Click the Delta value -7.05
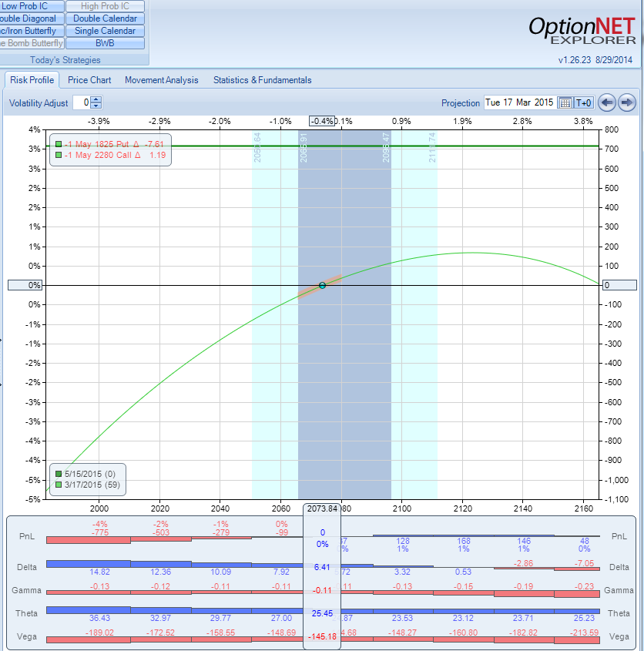The image size is (644, 651). point(585,563)
